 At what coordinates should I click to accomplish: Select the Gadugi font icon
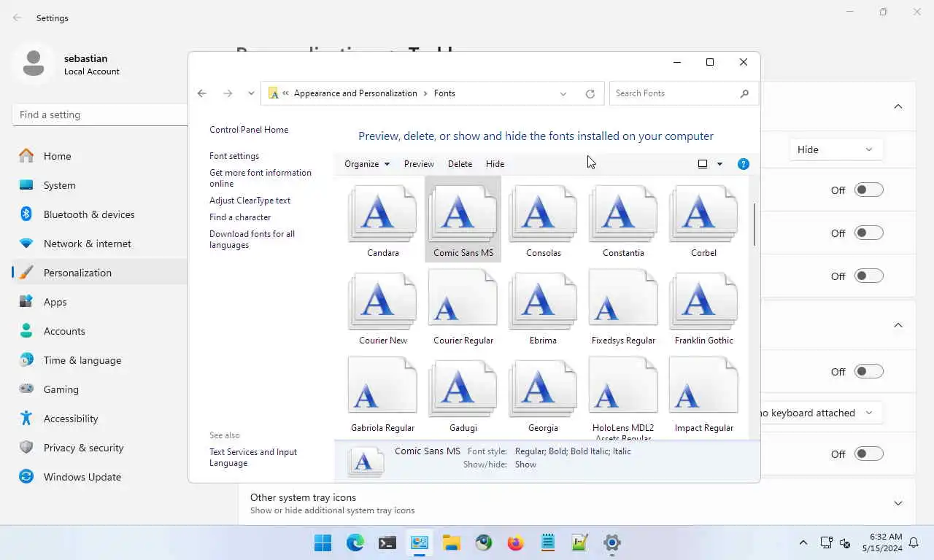pyautogui.click(x=463, y=387)
